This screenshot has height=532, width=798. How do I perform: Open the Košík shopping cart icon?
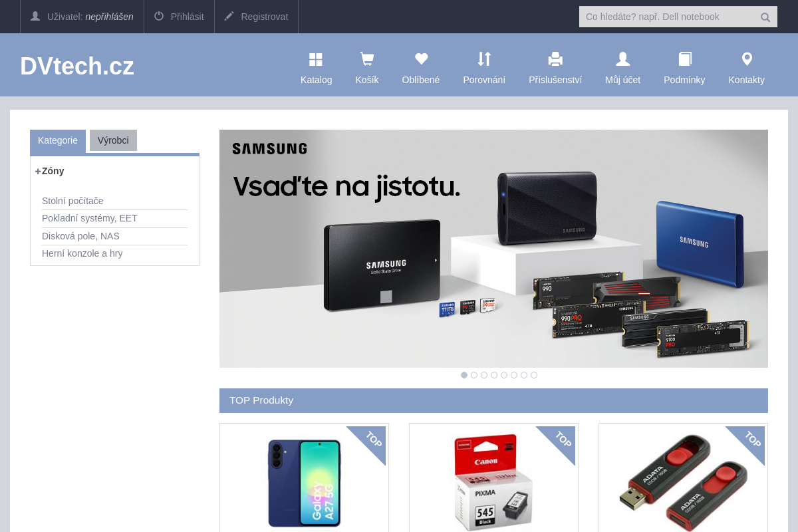(x=366, y=59)
